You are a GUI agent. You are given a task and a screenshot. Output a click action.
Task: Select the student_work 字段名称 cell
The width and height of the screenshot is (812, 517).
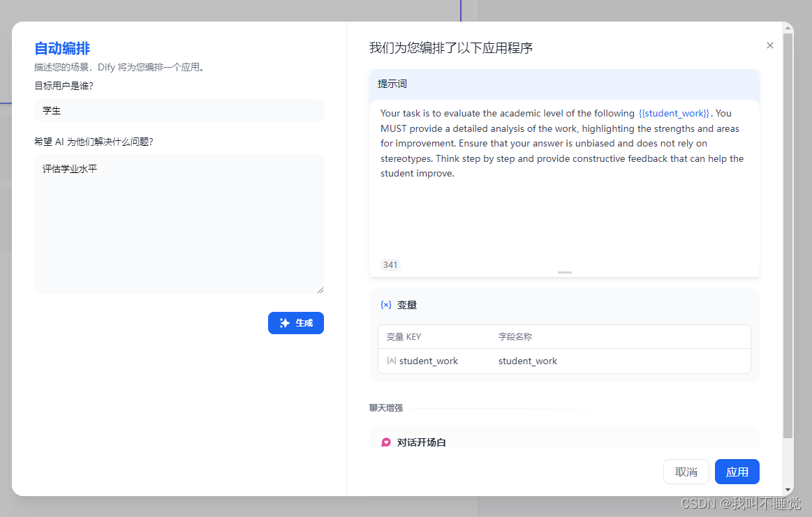(x=528, y=361)
